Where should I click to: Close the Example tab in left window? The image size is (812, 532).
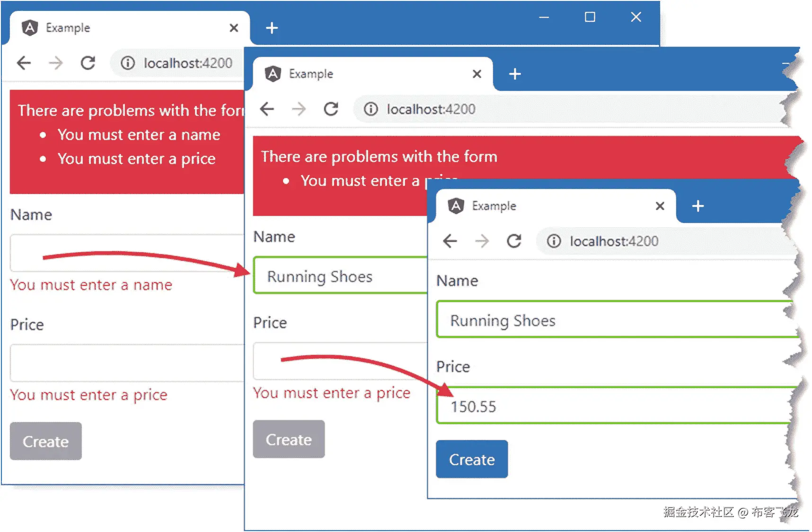tap(234, 28)
